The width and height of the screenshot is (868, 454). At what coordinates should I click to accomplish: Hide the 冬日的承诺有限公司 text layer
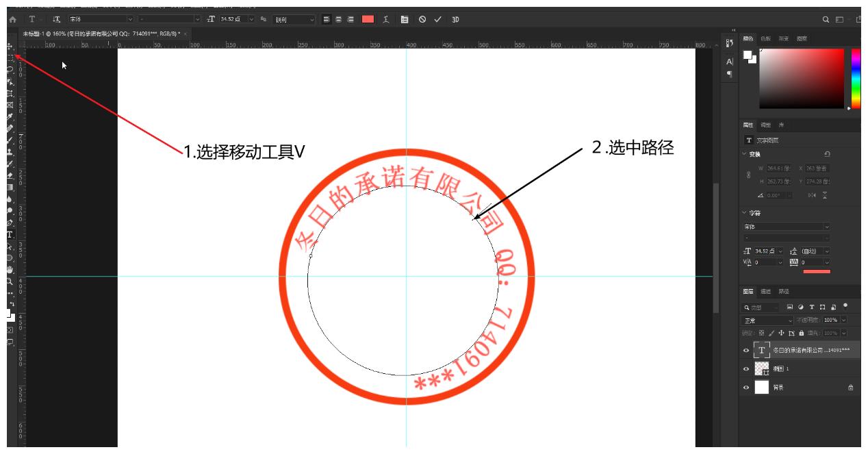click(745, 350)
